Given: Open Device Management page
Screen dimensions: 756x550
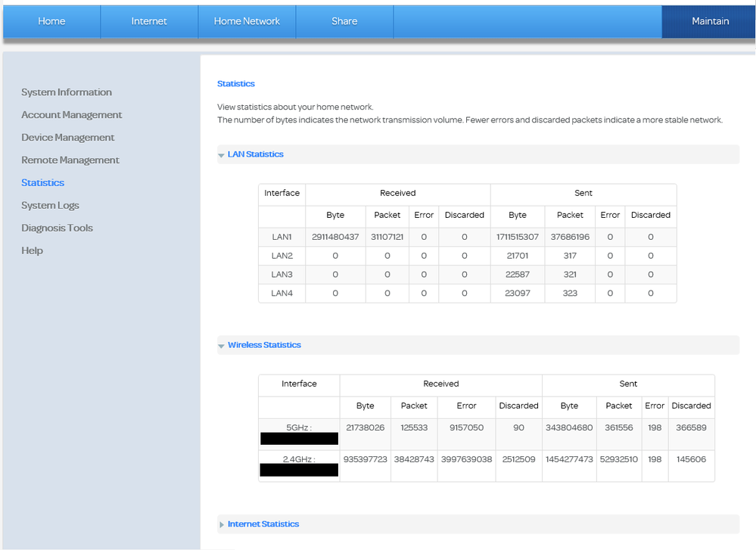Looking at the screenshot, I should point(68,138).
